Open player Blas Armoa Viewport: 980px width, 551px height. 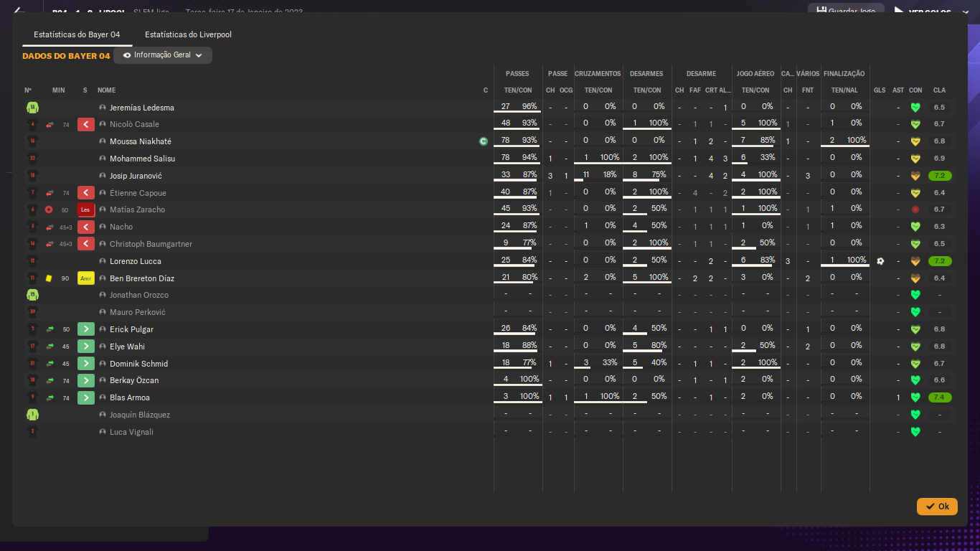[130, 397]
